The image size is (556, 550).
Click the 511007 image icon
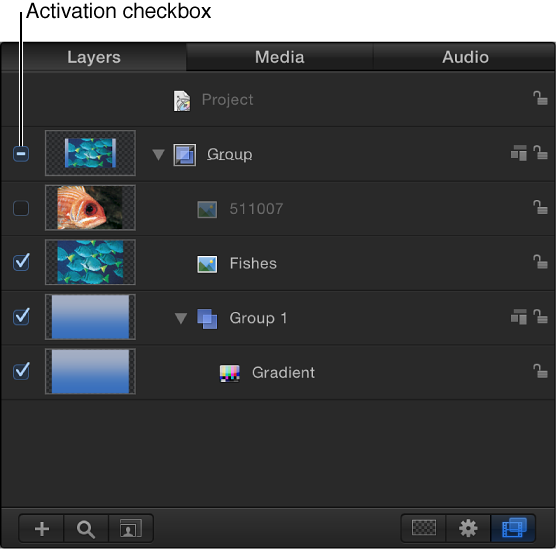tap(207, 209)
